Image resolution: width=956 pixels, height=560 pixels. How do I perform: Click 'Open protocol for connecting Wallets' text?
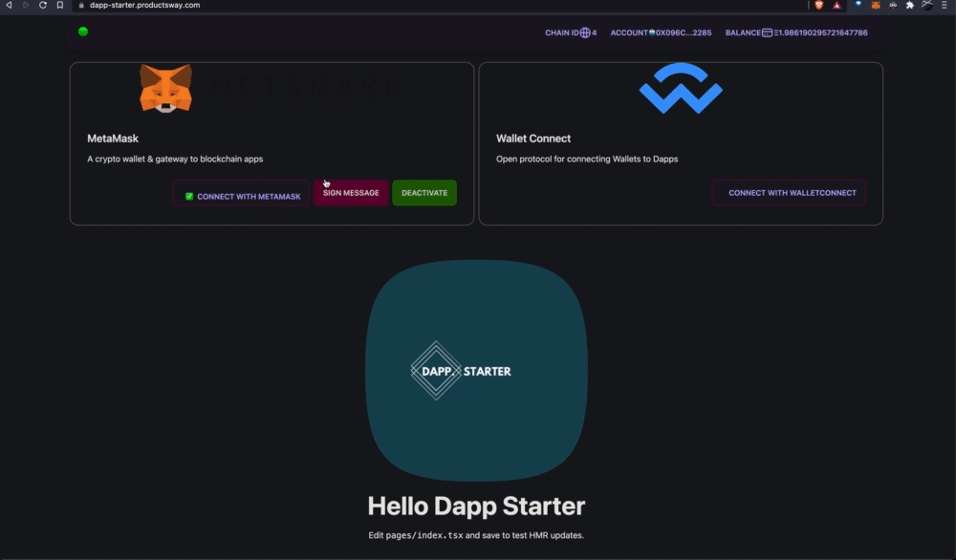[587, 159]
